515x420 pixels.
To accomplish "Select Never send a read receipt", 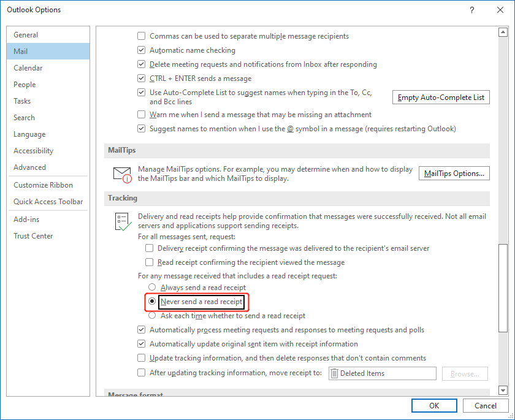I will [152, 301].
